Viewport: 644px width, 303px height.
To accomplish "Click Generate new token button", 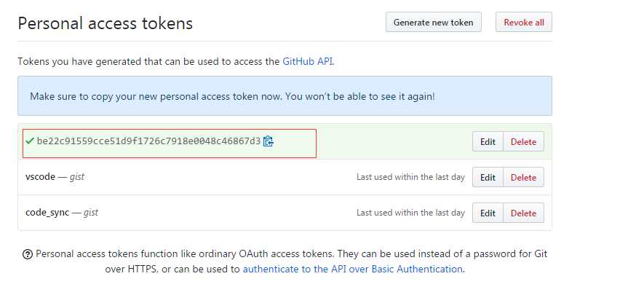I will (x=433, y=22).
